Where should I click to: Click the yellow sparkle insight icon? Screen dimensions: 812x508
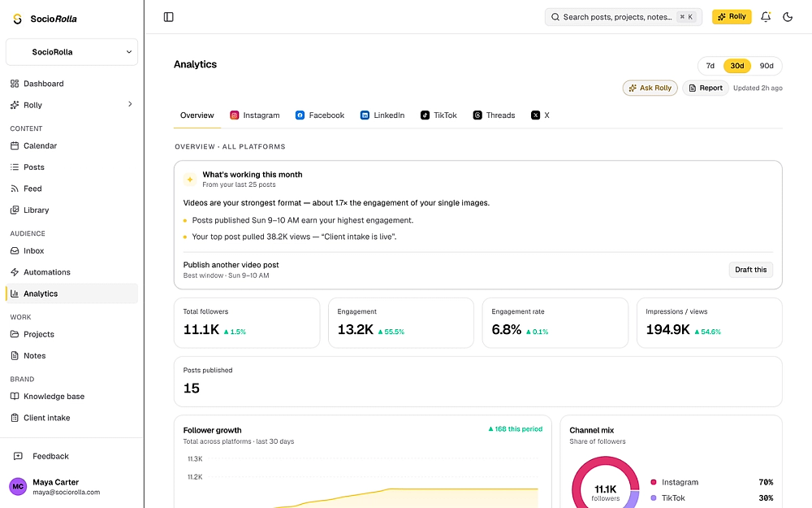[190, 180]
